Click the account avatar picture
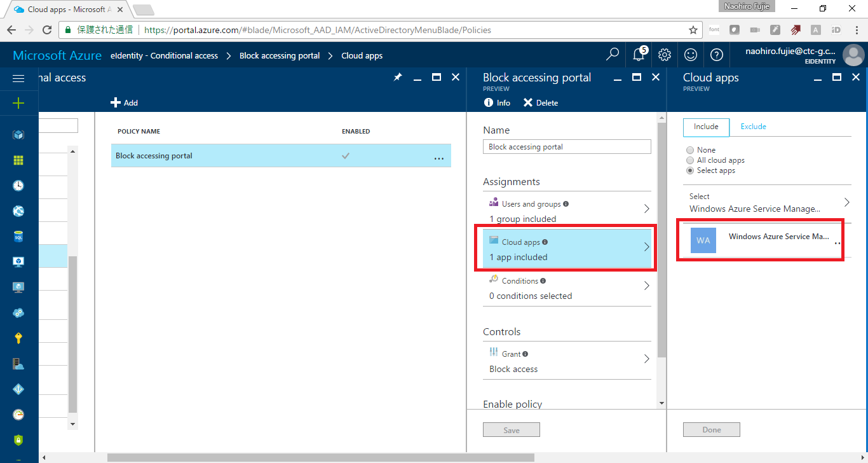868x463 pixels. tap(853, 55)
